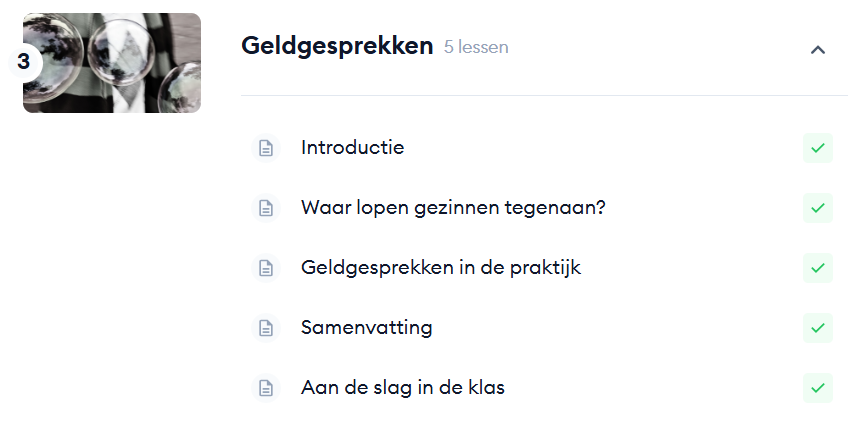Toggle the completed checkmark for Introductie

(817, 148)
